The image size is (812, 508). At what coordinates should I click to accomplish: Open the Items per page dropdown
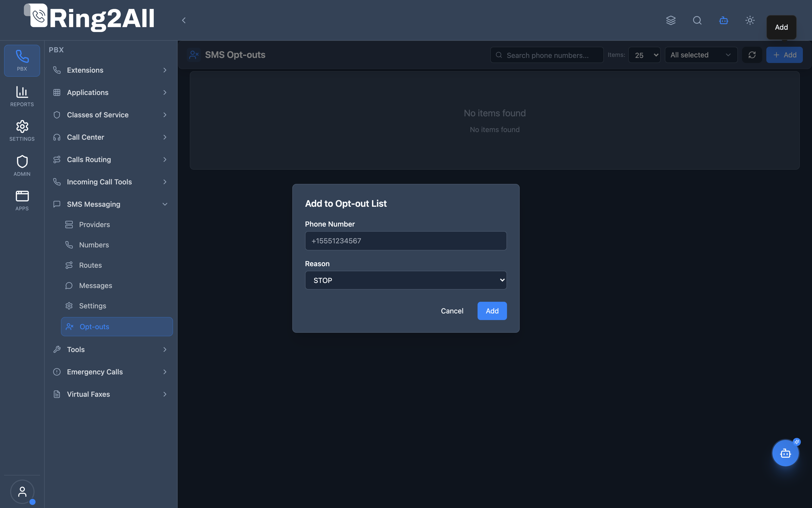tap(644, 55)
